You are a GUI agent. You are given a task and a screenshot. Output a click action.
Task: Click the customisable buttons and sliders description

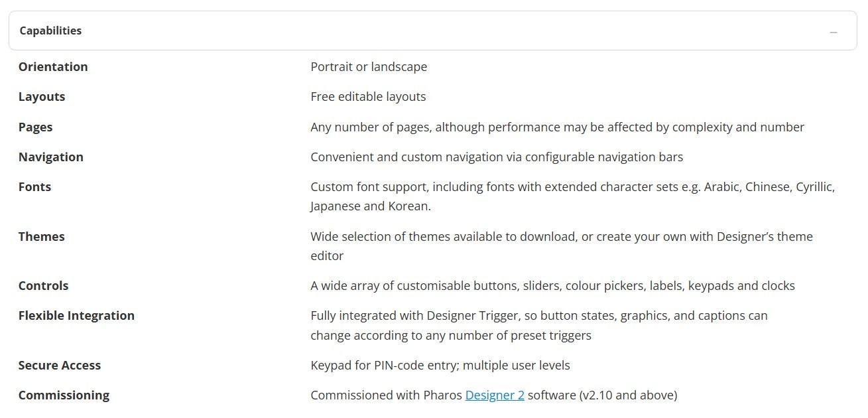point(552,286)
